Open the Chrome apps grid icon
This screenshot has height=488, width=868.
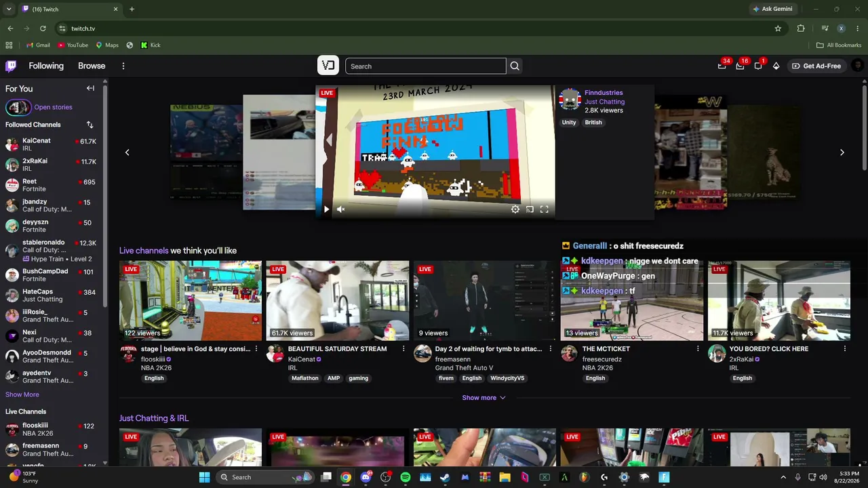[9, 45]
